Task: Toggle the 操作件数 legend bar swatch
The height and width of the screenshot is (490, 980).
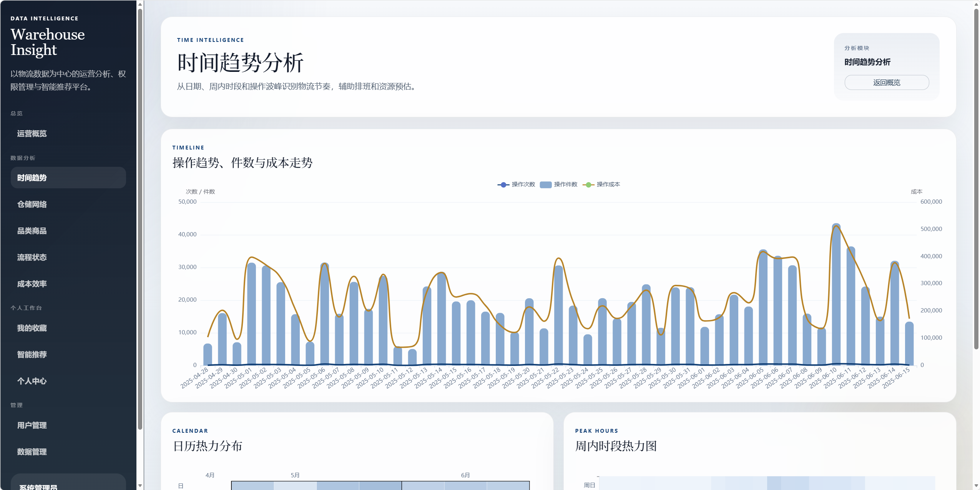Action: [545, 185]
